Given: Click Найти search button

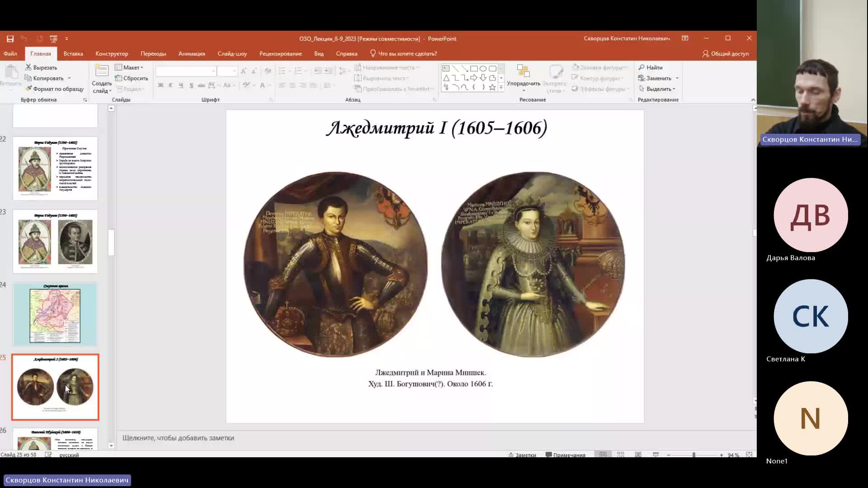Looking at the screenshot, I should [651, 67].
